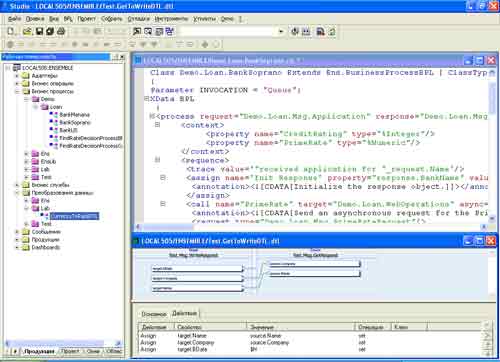Expand the Сообщения folder node

click(x=17, y=232)
